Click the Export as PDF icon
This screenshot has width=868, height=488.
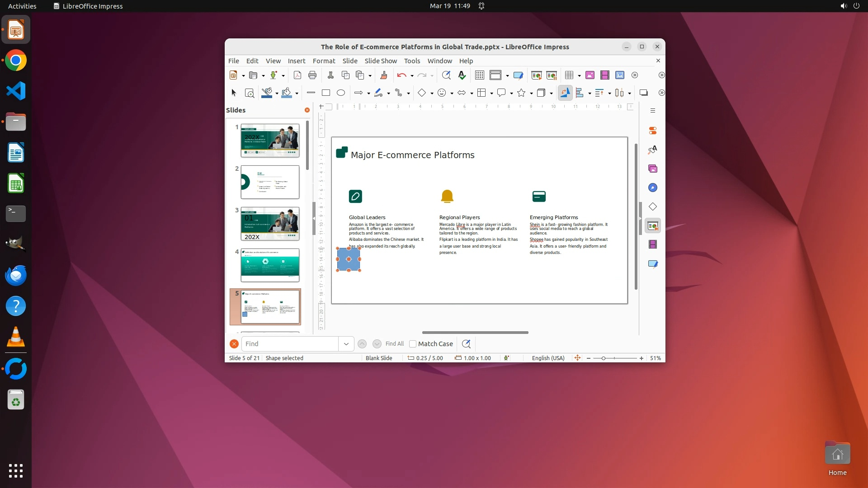coord(297,75)
